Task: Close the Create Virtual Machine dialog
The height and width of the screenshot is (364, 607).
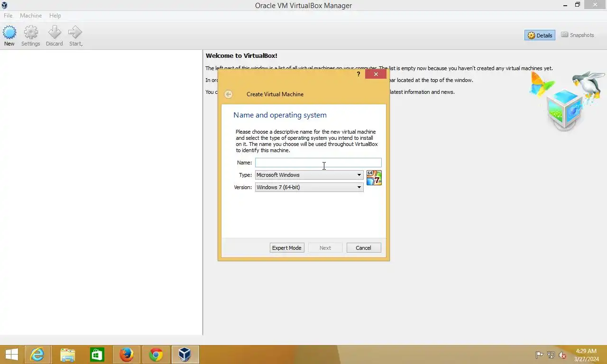Action: point(376,74)
